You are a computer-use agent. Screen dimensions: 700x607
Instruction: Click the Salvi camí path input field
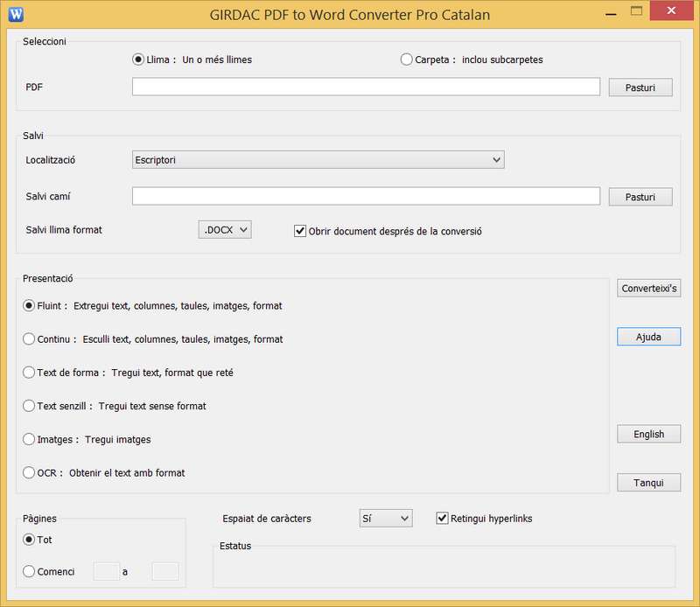tap(366, 196)
